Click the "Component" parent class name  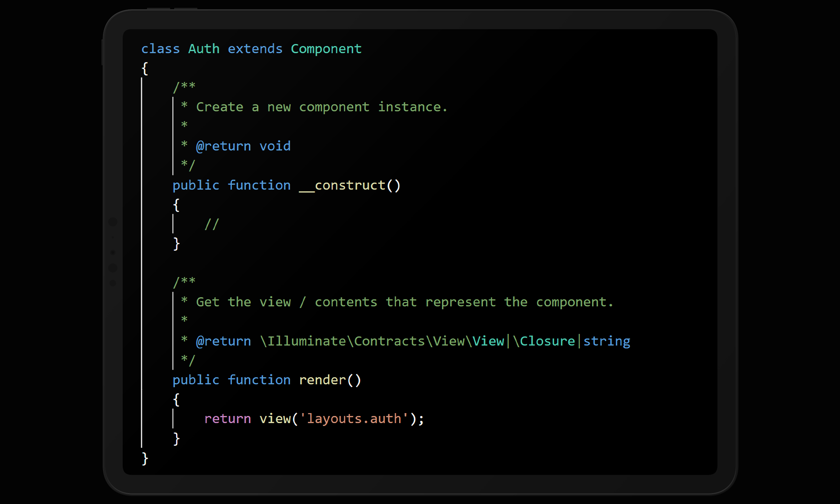coord(326,50)
